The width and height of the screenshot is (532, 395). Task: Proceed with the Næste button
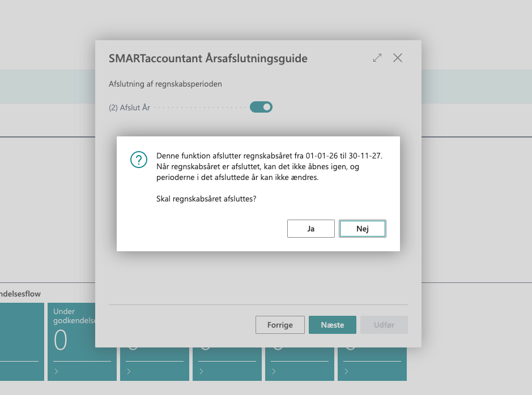pos(333,325)
